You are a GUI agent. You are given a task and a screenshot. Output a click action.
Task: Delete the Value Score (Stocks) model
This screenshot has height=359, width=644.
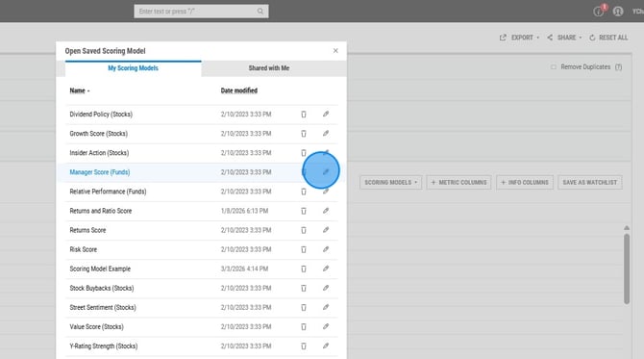[304, 327]
